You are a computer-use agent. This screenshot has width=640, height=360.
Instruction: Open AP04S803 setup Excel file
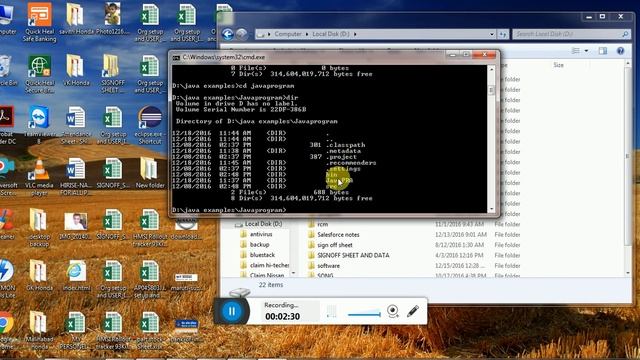pos(150,279)
